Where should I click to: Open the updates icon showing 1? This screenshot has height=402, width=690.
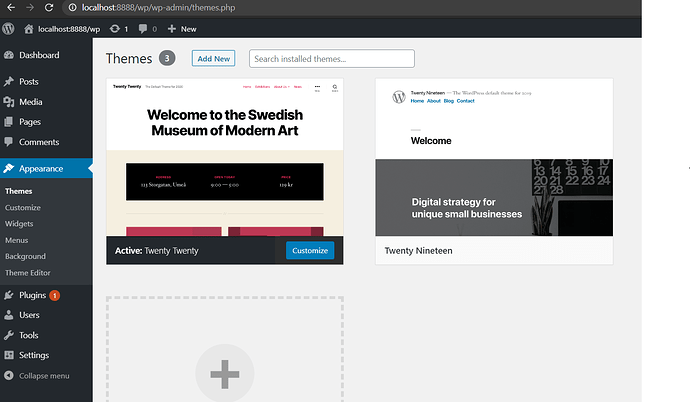tap(116, 29)
